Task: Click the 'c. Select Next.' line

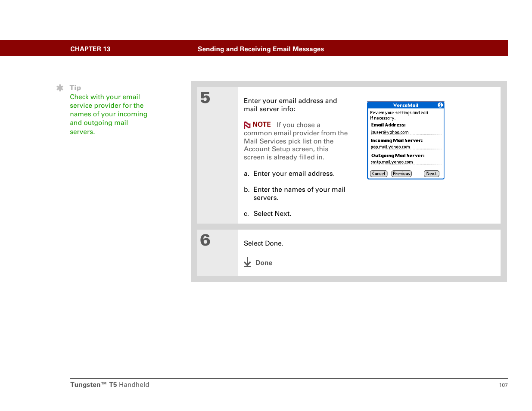Action: [x=268, y=214]
